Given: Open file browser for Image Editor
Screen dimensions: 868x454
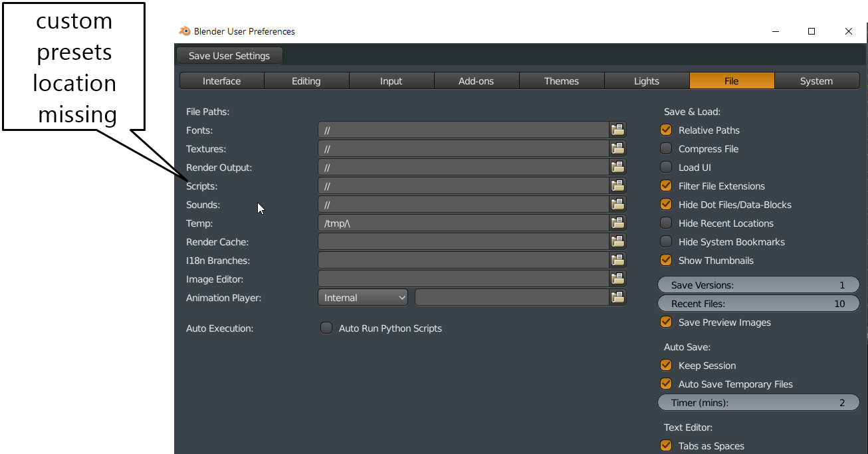Looking at the screenshot, I should tap(618, 279).
